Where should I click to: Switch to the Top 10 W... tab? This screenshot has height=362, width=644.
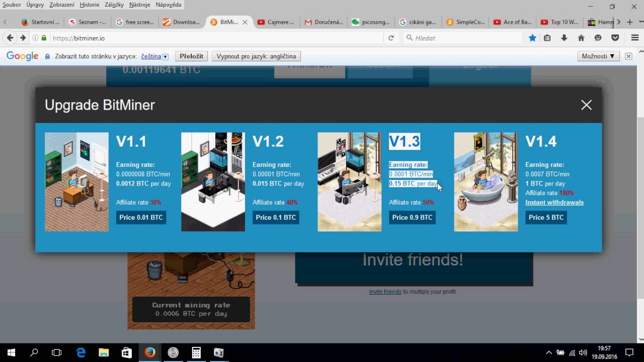tap(560, 22)
